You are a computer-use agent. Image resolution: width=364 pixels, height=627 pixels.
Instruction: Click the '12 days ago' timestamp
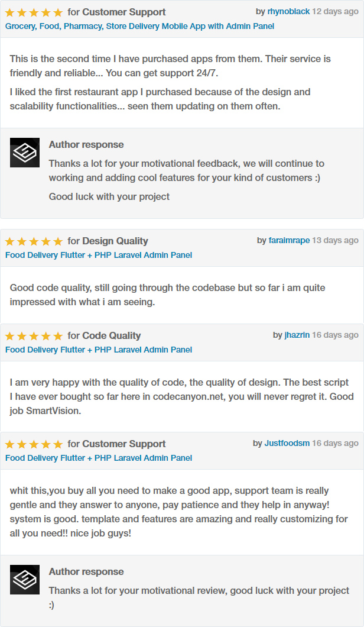coord(335,11)
